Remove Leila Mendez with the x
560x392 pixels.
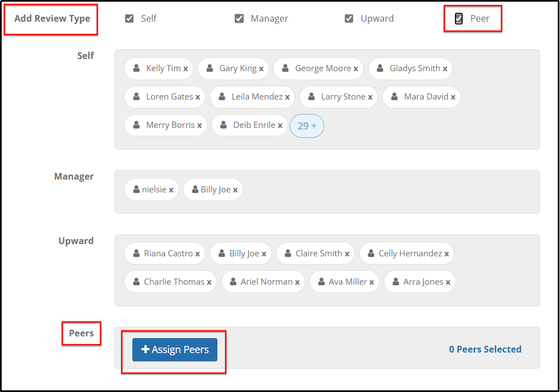[287, 97]
